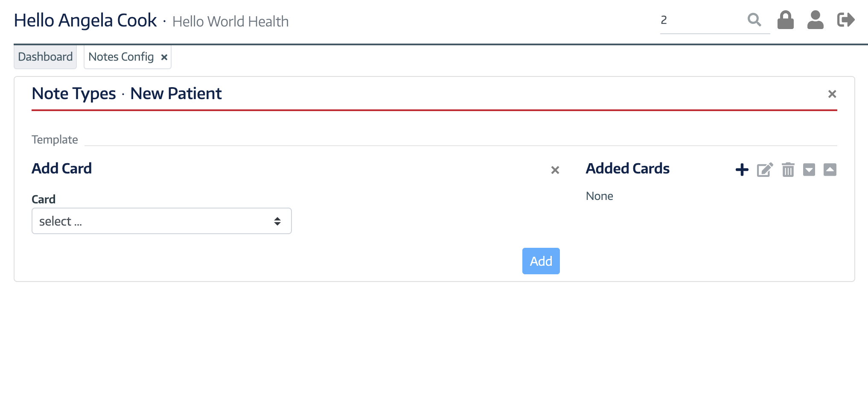Click the plus icon beside Added Cards
The width and height of the screenshot is (868, 411).
coord(742,170)
